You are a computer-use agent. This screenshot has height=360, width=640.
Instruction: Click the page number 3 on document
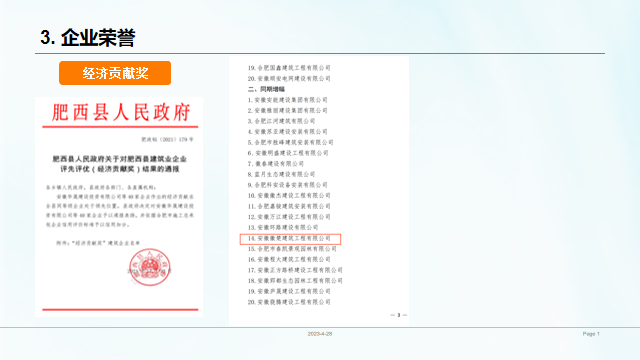pyautogui.click(x=399, y=315)
